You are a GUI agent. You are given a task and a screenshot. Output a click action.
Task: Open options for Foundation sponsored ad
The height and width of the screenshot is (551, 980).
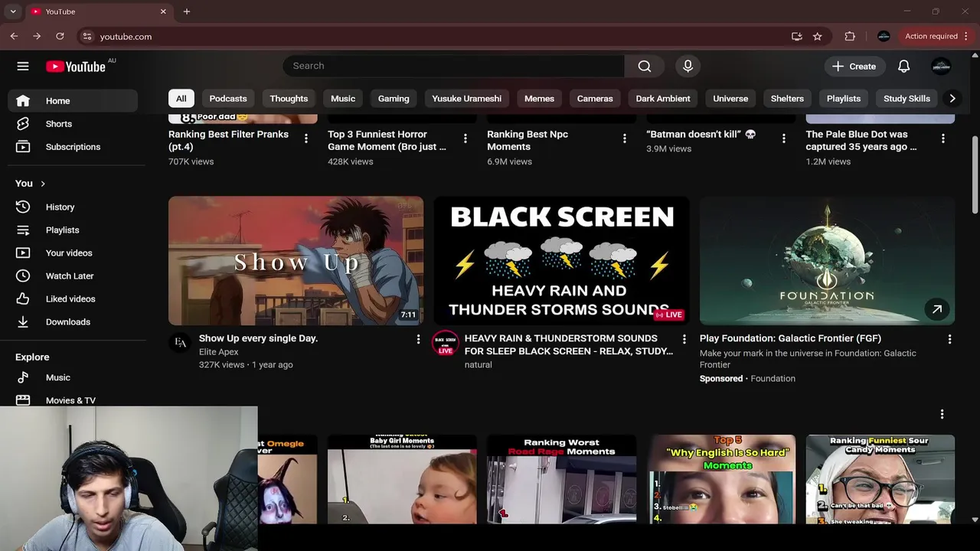(950, 339)
